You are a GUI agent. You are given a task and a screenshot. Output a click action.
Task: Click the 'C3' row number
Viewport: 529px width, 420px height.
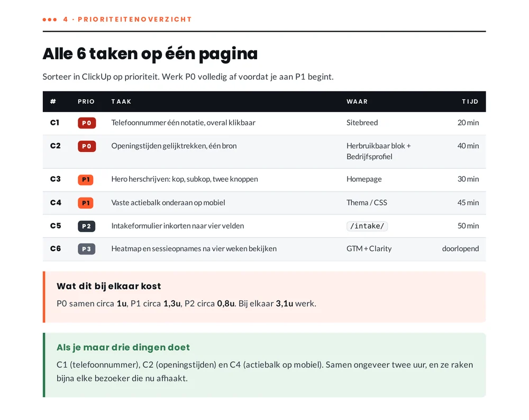click(56, 179)
